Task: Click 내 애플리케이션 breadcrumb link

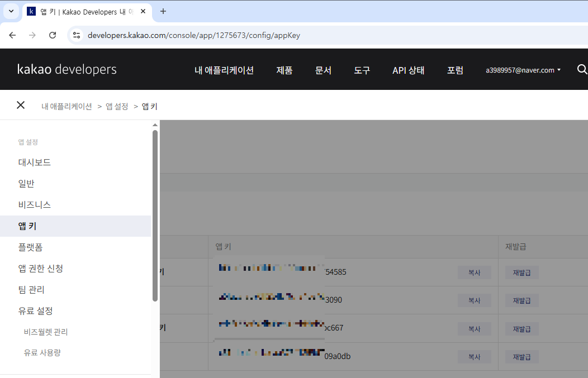Action: pyautogui.click(x=67, y=107)
